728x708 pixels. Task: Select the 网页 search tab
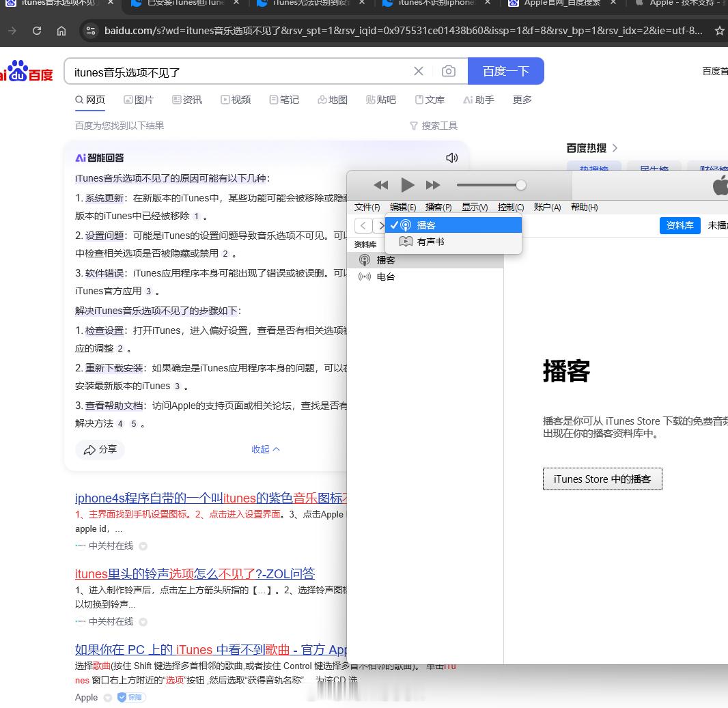pyautogui.click(x=91, y=100)
